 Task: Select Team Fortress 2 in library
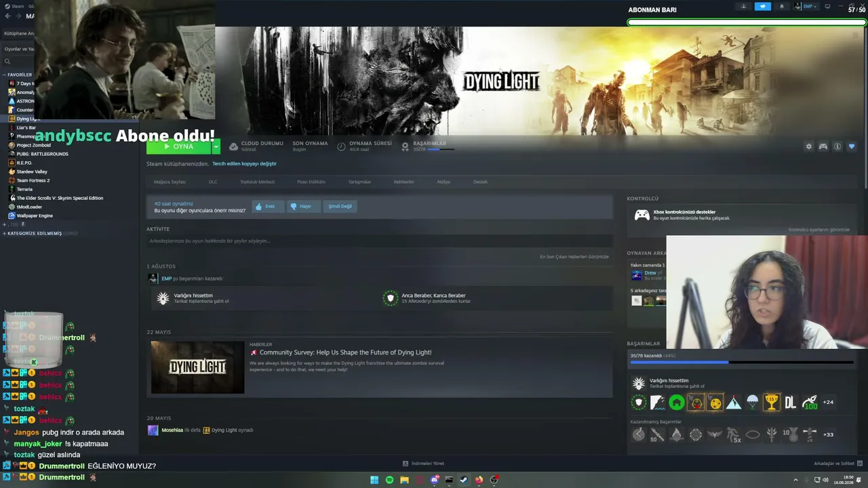coord(33,180)
